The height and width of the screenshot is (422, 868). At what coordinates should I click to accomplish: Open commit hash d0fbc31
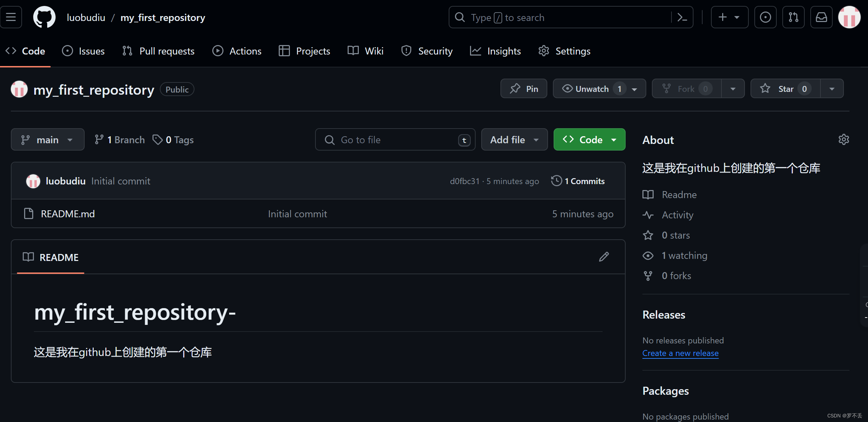coord(465,181)
